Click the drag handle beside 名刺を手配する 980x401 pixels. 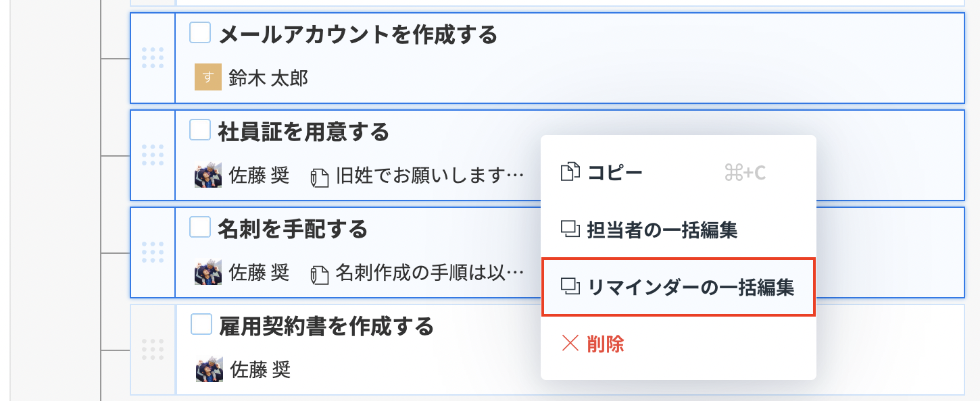(x=154, y=252)
